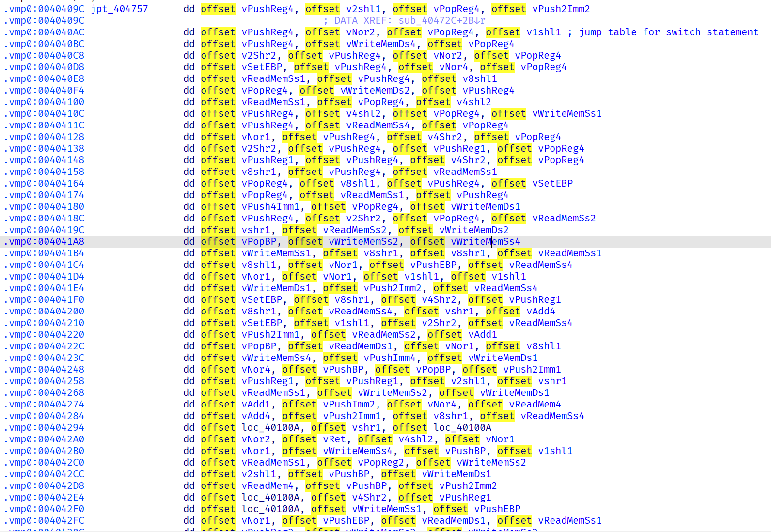
Task: Click the address .vmp0:00404294
Action: click(x=44, y=427)
